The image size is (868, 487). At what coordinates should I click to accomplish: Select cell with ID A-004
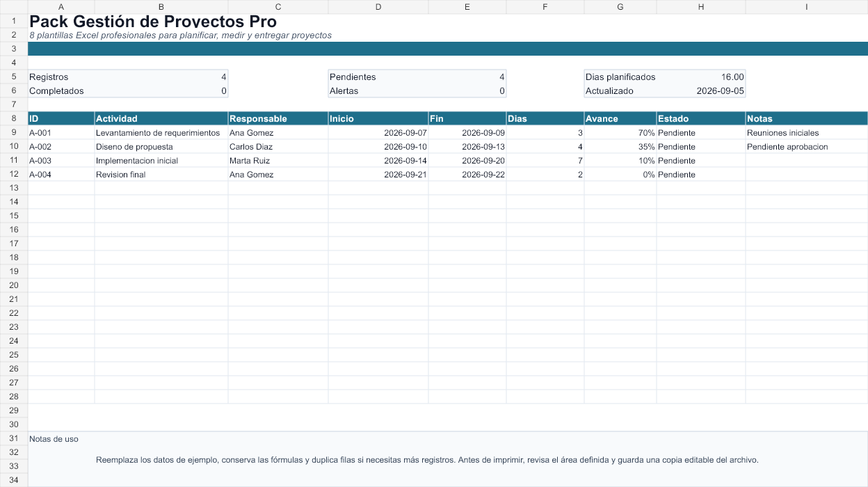[61, 174]
